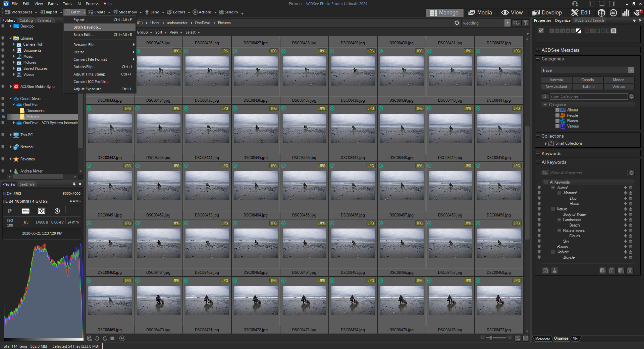Toggle the tagged checkbox in Properties
The height and width of the screenshot is (349, 644).
[x=541, y=31]
